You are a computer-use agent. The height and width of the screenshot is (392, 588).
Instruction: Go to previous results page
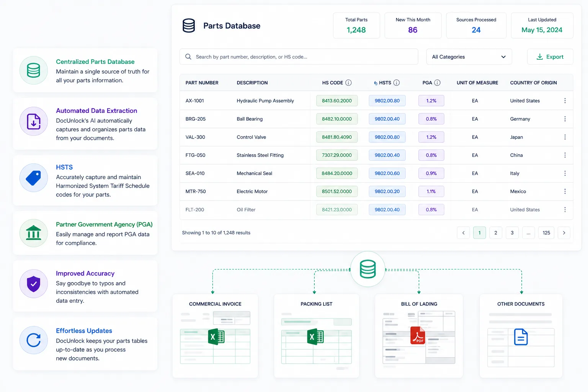pyautogui.click(x=463, y=233)
